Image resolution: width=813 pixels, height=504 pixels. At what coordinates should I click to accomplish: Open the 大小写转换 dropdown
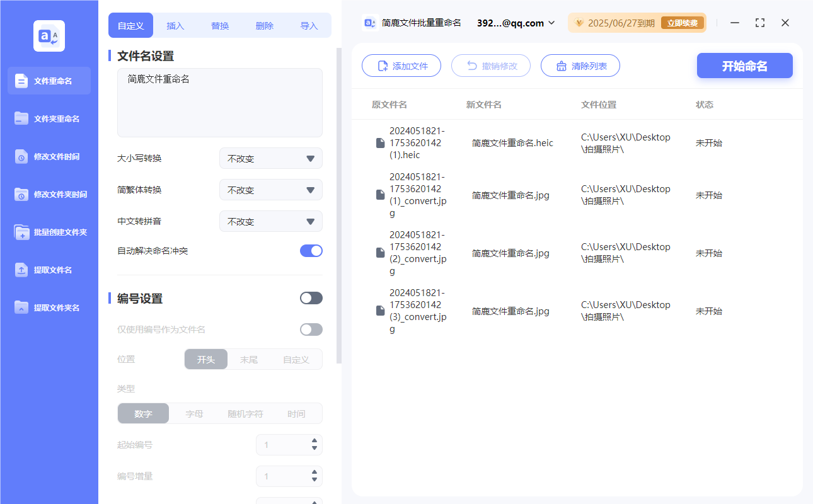tap(270, 158)
